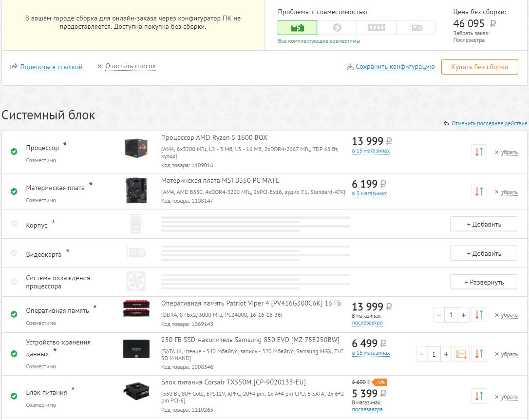
Task: Click the share link icon
Action: pos(14,67)
